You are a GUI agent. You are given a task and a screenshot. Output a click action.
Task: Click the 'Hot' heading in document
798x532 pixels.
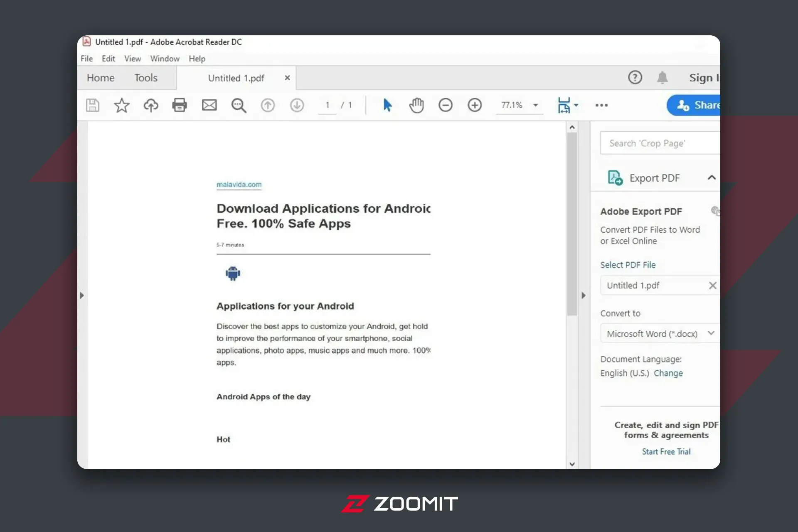(x=223, y=439)
